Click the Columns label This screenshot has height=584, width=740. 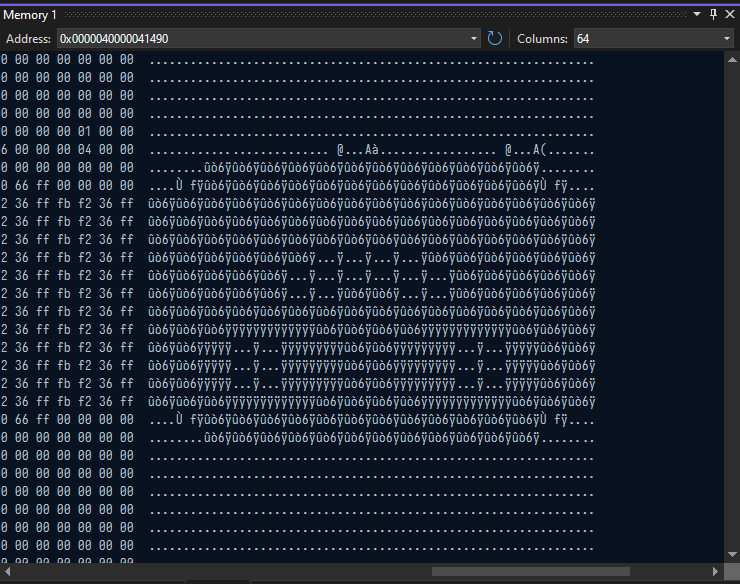click(x=542, y=39)
